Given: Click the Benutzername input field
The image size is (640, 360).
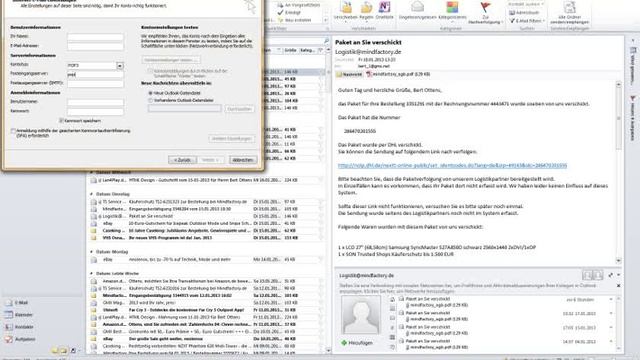Looking at the screenshot, I should [96, 102].
